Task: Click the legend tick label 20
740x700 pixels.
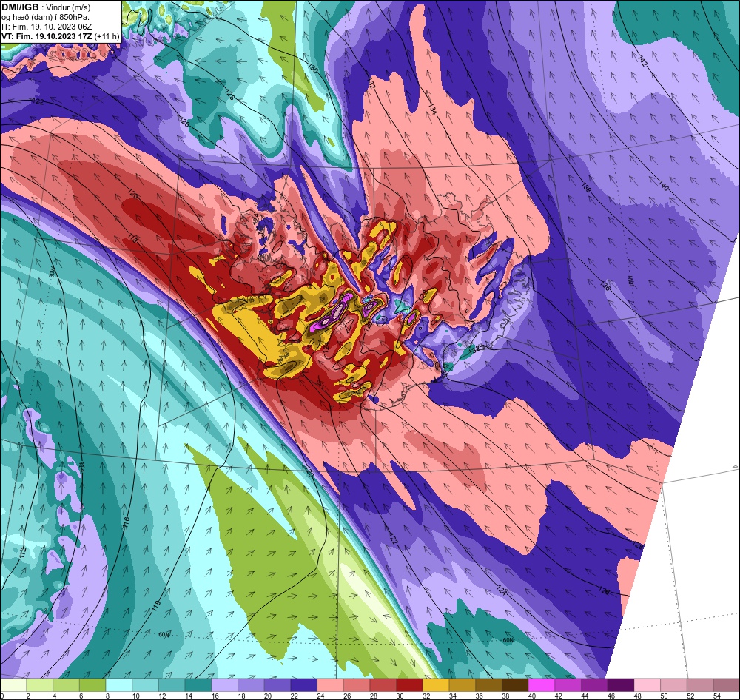Action: coord(268,696)
